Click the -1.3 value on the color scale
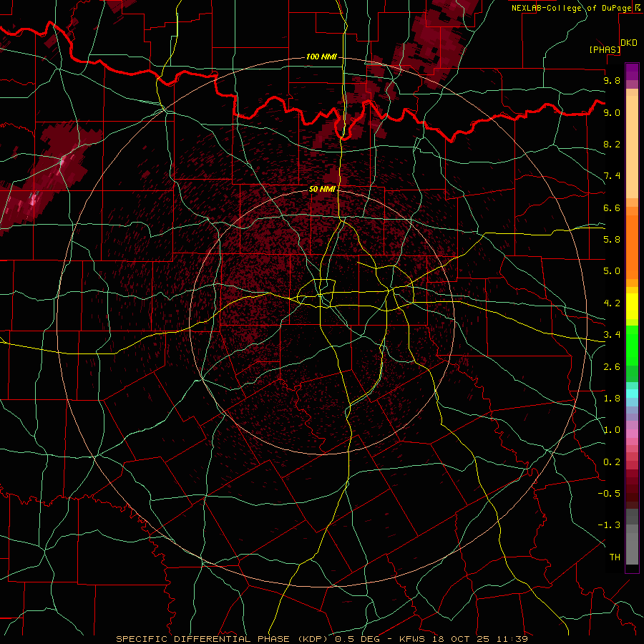644x644 pixels. pos(609,525)
